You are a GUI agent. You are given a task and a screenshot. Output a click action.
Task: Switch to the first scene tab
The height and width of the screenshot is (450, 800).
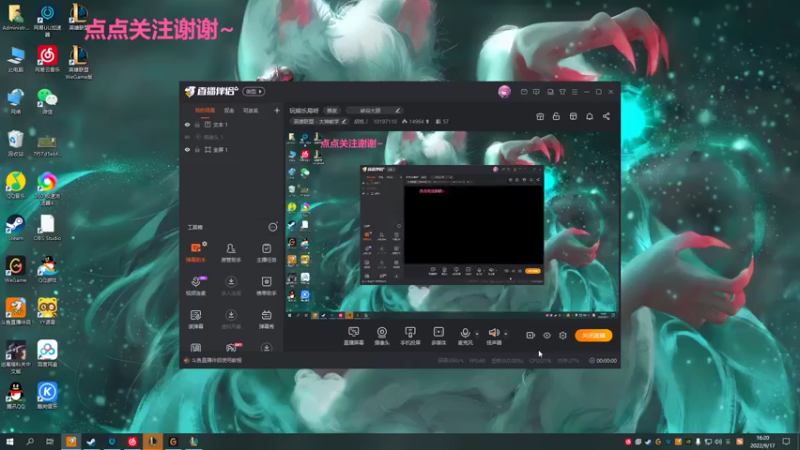point(205,110)
